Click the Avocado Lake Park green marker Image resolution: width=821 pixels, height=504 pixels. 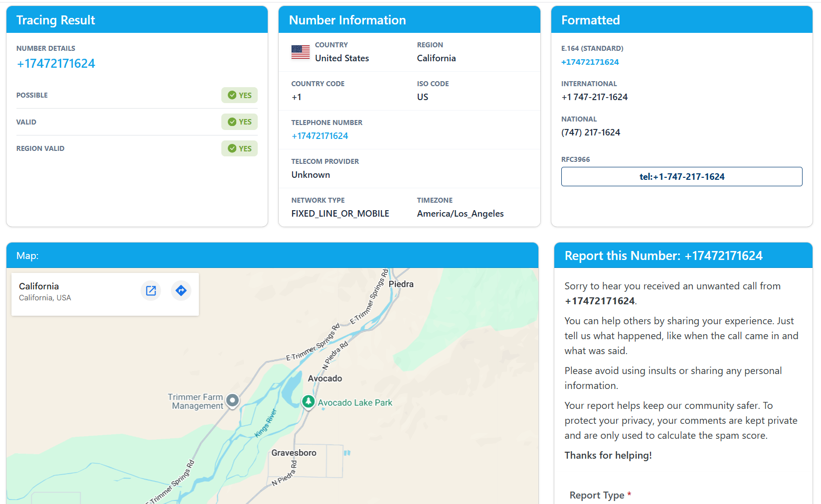309,401
